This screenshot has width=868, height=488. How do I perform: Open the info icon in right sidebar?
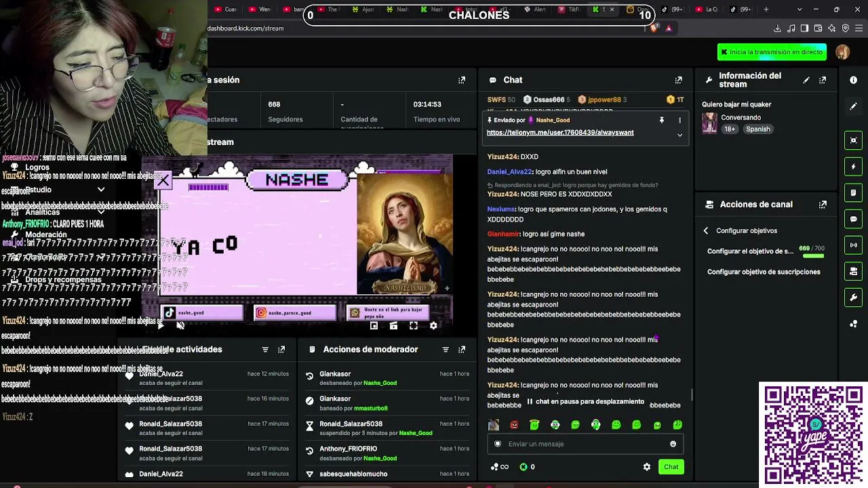[854, 80]
